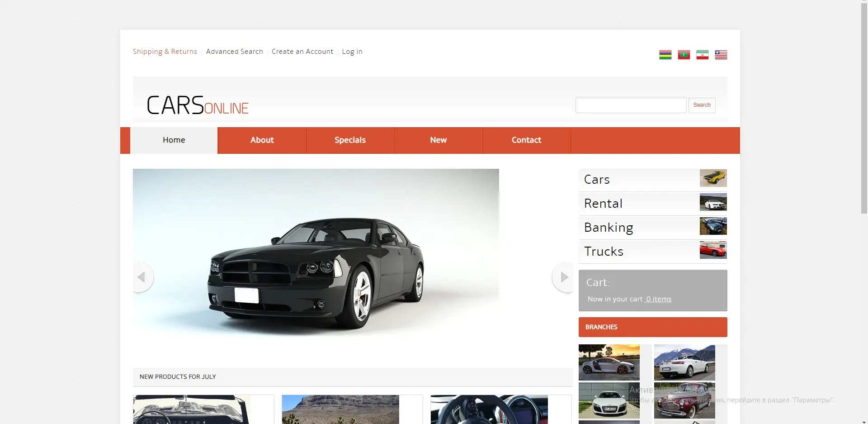Open the desert mountain product image
Screen dimensions: 868x424
click(x=340, y=410)
